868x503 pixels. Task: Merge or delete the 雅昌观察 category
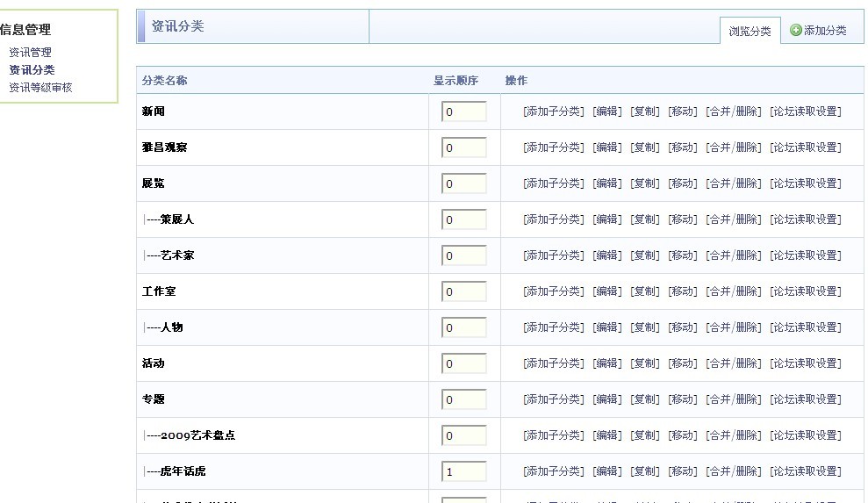[x=734, y=147]
